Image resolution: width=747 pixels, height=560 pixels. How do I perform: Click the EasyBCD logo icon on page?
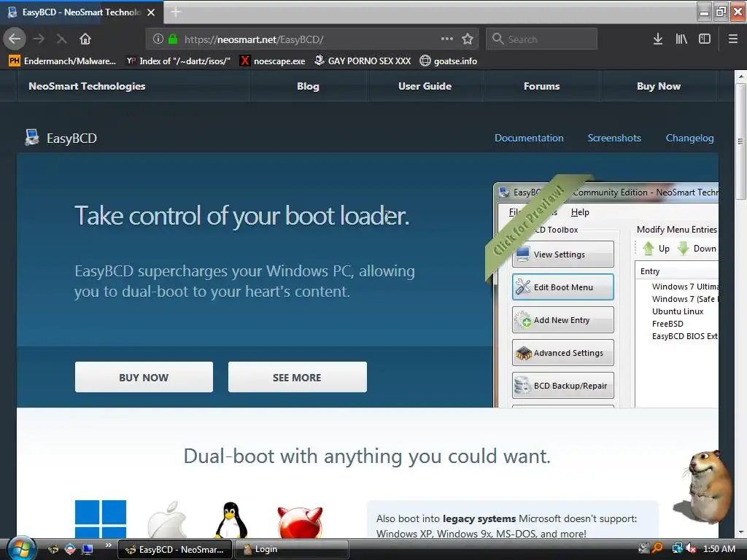click(x=32, y=137)
